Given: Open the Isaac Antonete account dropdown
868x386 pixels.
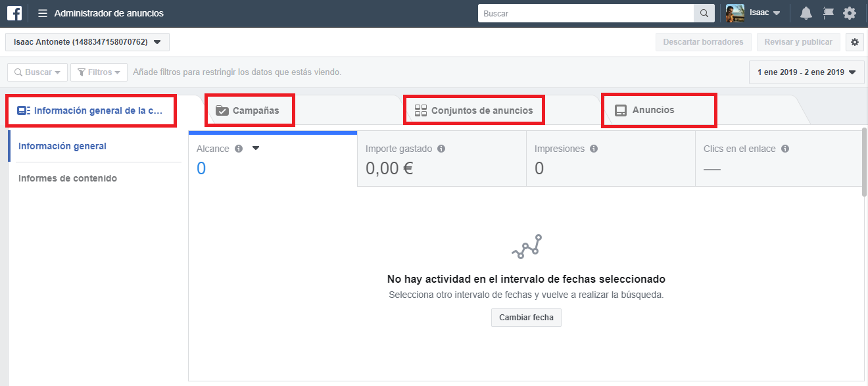Looking at the screenshot, I should pos(87,42).
